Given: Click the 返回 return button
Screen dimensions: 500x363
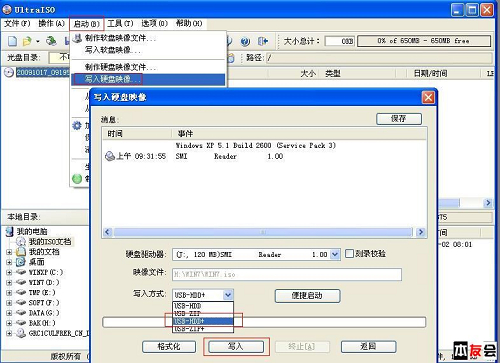Looking at the screenshot, I should click(369, 347).
